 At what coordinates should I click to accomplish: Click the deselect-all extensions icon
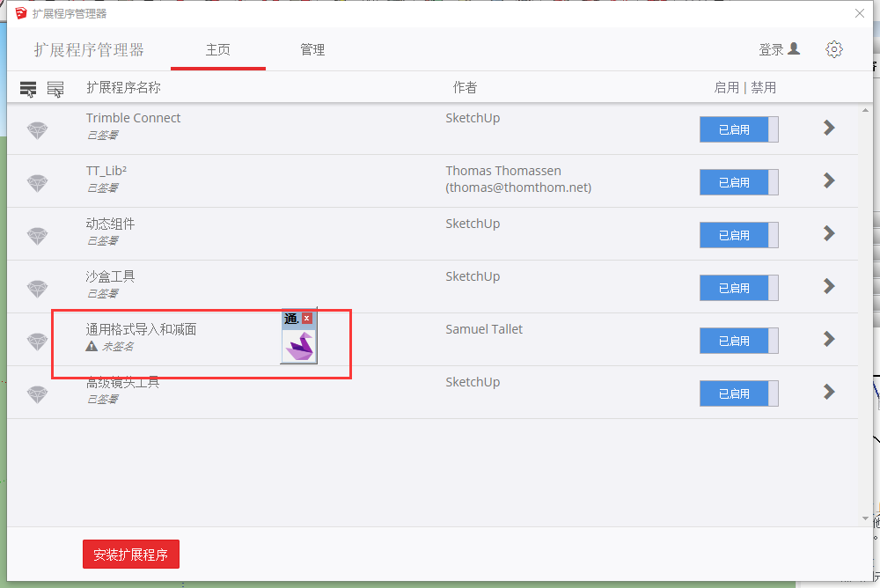coord(55,89)
